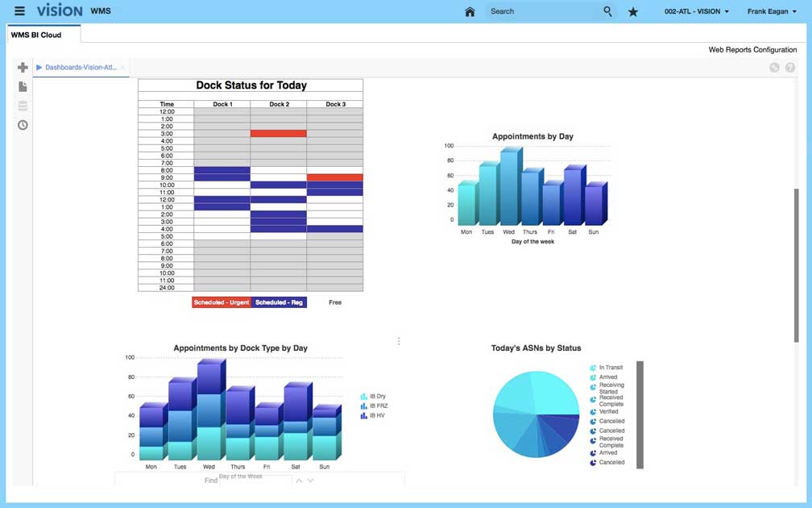The width and height of the screenshot is (812, 508).
Task: Click the document icon in left sidebar
Action: (x=23, y=86)
